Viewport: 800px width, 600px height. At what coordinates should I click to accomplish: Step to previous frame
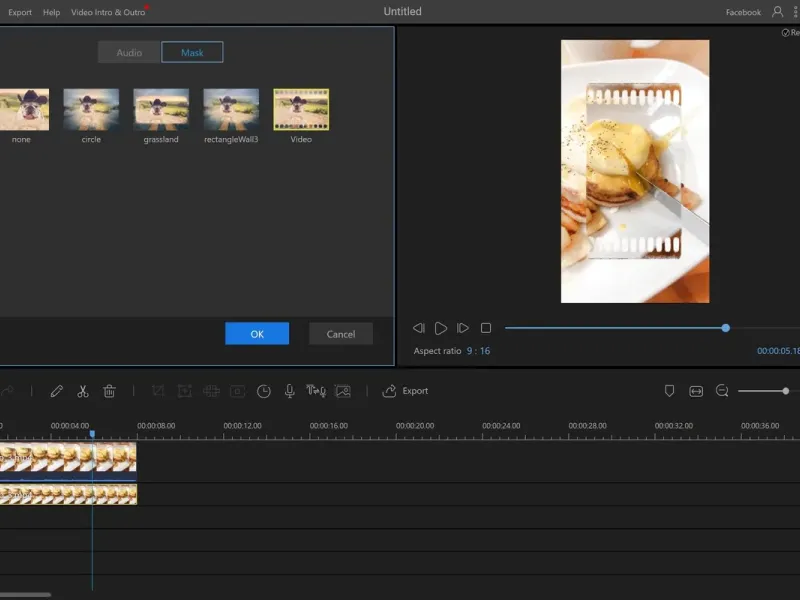(x=418, y=328)
